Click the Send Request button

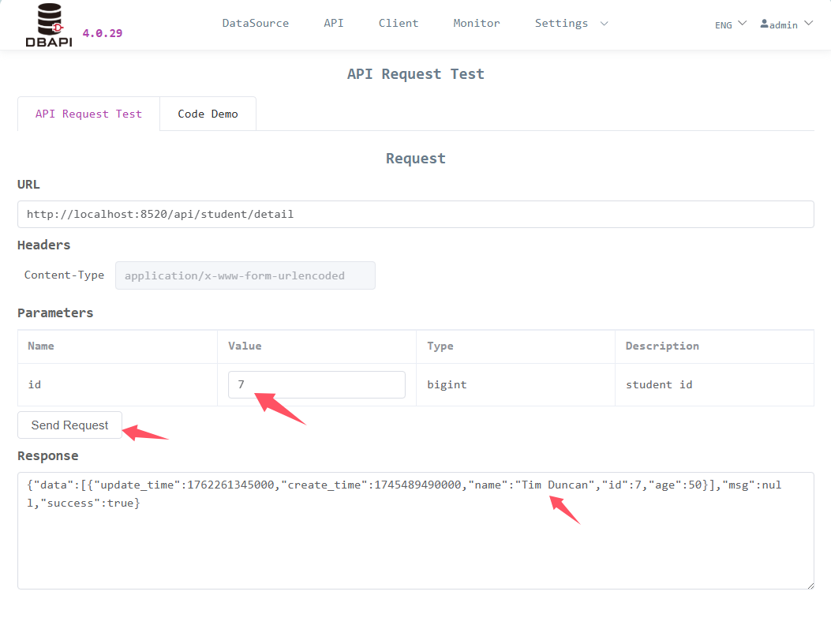tap(69, 425)
